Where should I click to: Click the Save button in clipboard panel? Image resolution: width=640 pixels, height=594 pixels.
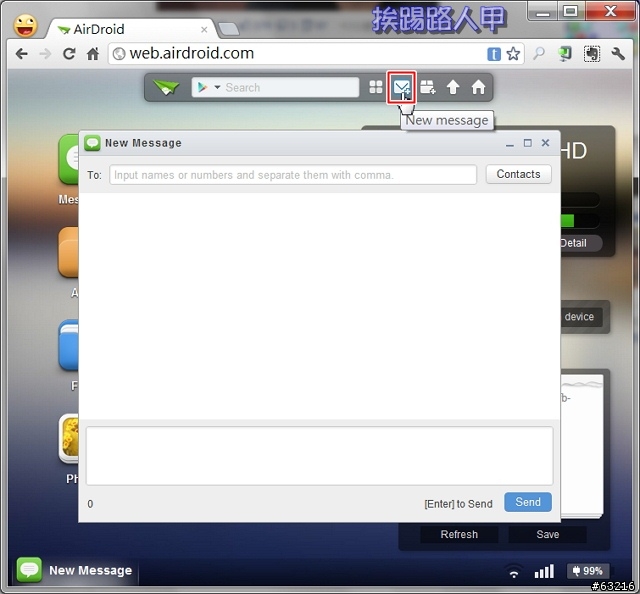click(x=547, y=534)
